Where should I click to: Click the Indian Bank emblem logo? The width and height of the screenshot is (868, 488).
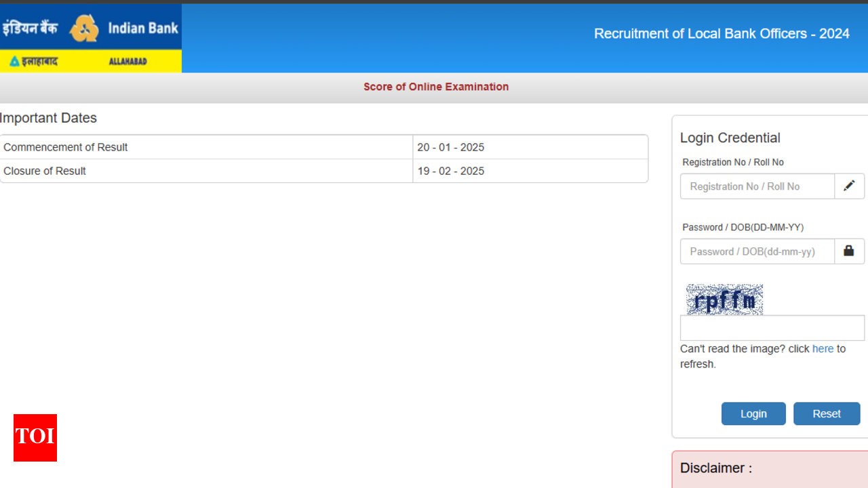point(84,28)
